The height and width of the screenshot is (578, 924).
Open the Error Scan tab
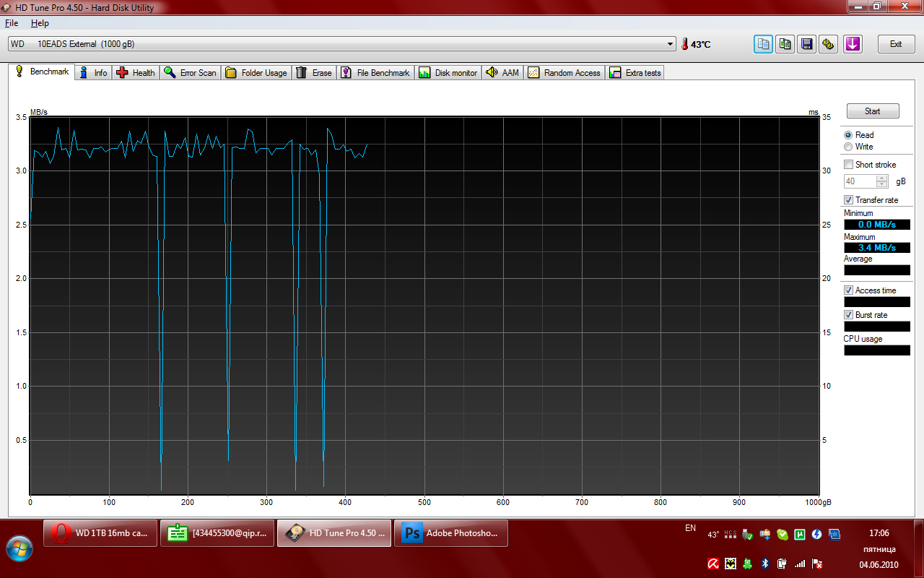[x=190, y=73]
